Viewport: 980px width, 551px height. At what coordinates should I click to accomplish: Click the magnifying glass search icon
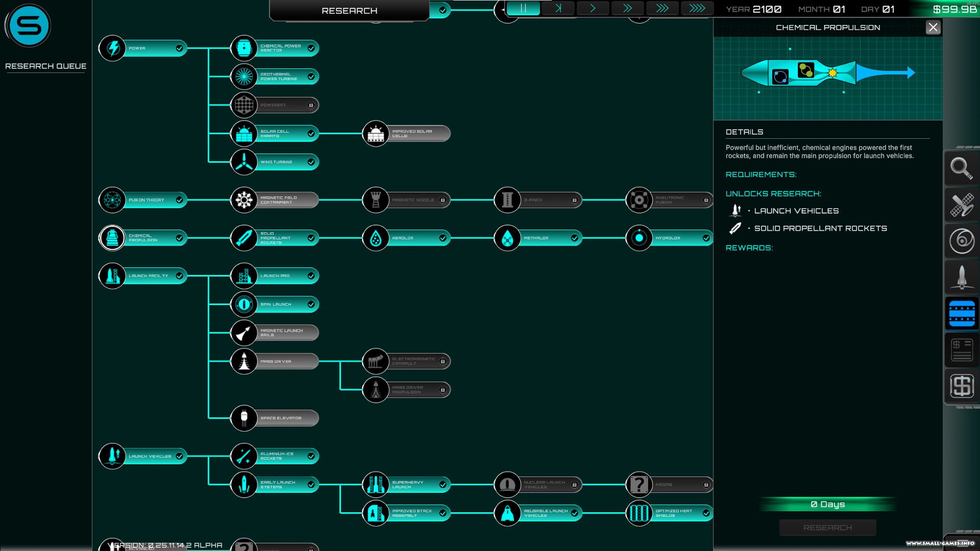(961, 168)
